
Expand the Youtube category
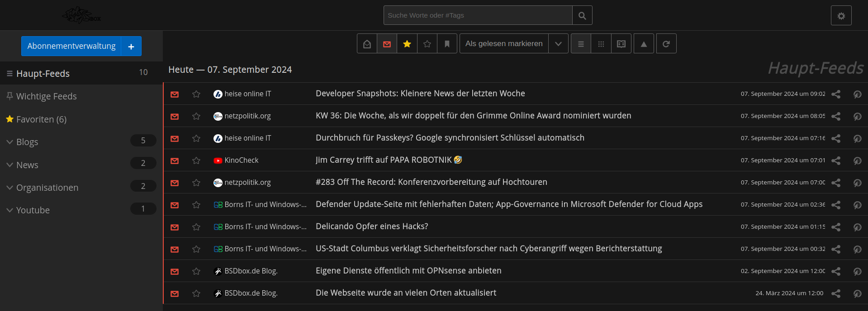[9, 210]
